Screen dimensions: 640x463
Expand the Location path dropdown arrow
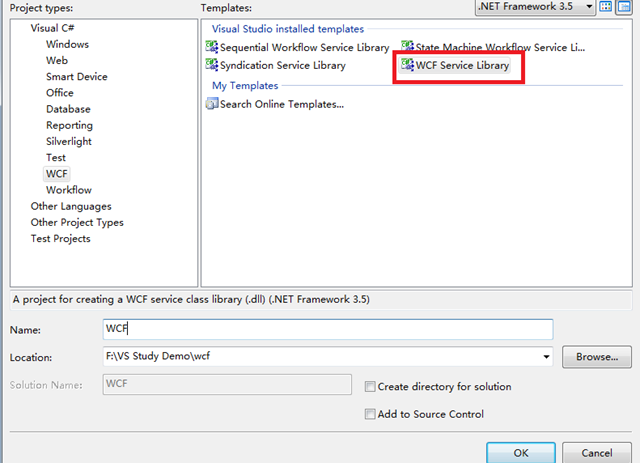pos(546,357)
